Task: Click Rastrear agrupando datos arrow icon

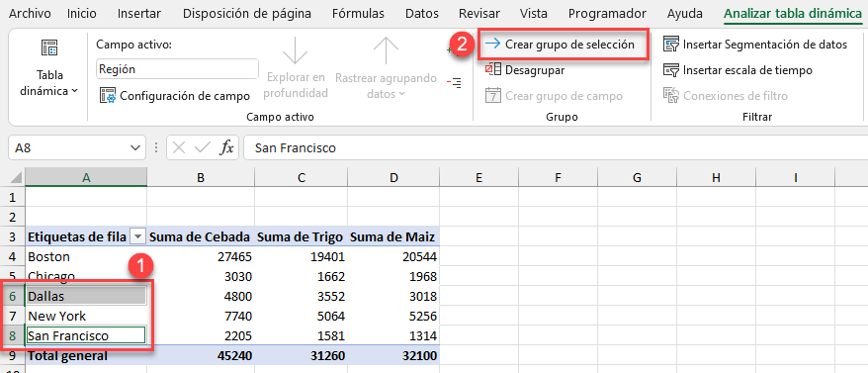Action: (x=386, y=51)
